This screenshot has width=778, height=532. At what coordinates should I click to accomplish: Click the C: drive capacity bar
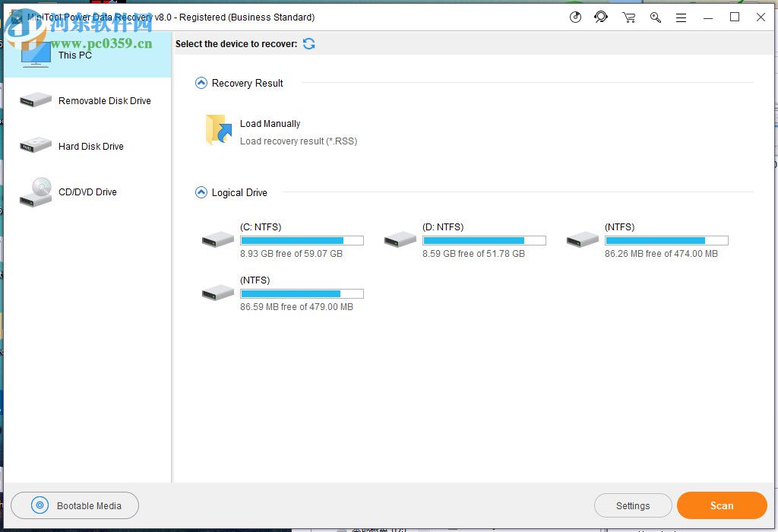(302, 240)
